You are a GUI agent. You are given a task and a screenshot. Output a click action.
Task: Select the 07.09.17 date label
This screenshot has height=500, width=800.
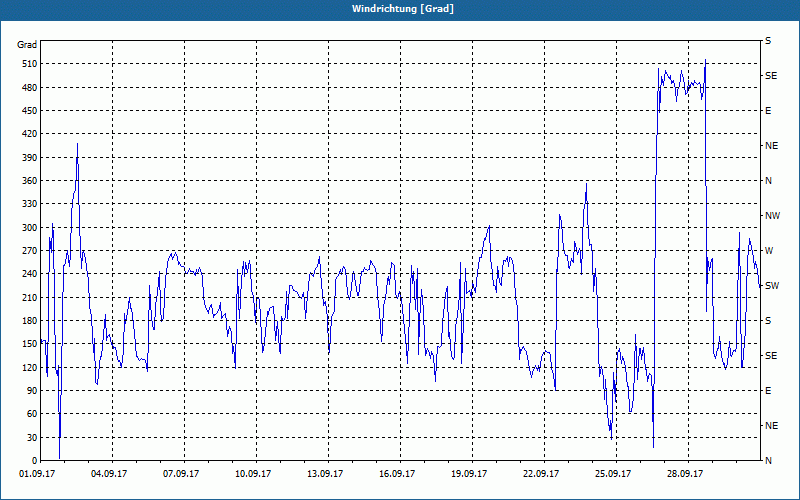point(181,474)
